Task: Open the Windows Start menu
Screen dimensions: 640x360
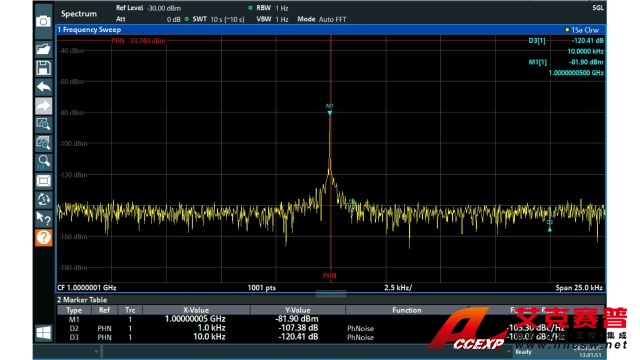Action: point(43,333)
